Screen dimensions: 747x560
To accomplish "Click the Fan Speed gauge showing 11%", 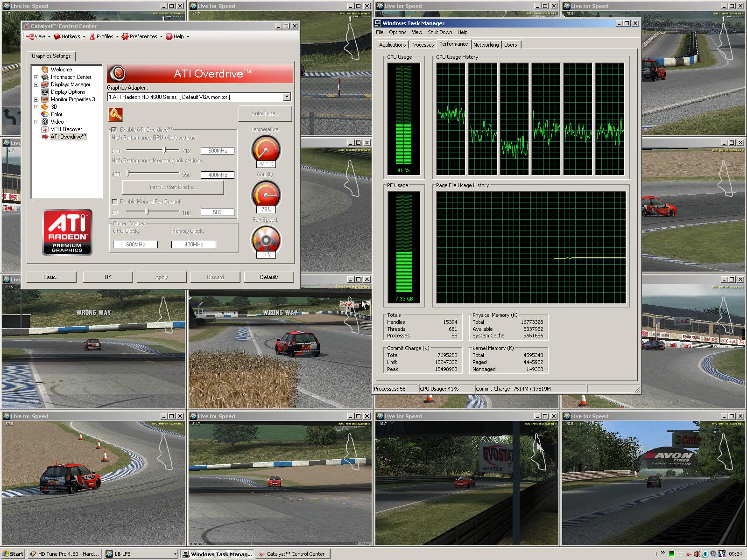I will tap(266, 240).
